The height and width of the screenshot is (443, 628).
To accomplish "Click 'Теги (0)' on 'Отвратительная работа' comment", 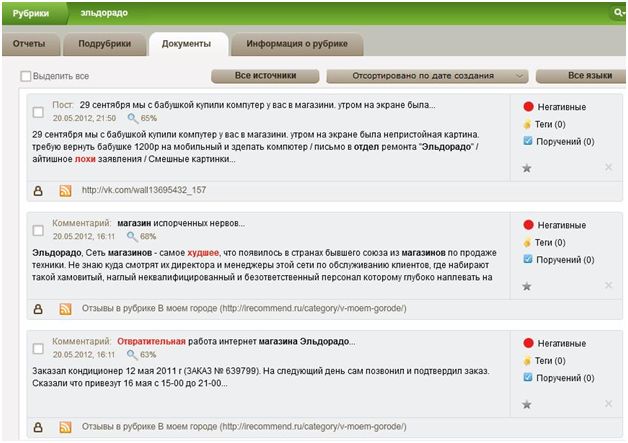I will point(550,360).
